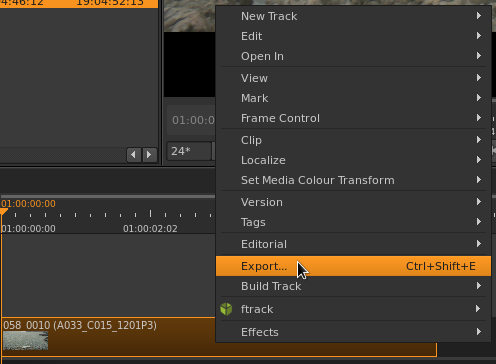Viewport: 496px width, 364px height.
Task: Click the 01:00:0 viewer timecode field
Action: pyautogui.click(x=191, y=120)
